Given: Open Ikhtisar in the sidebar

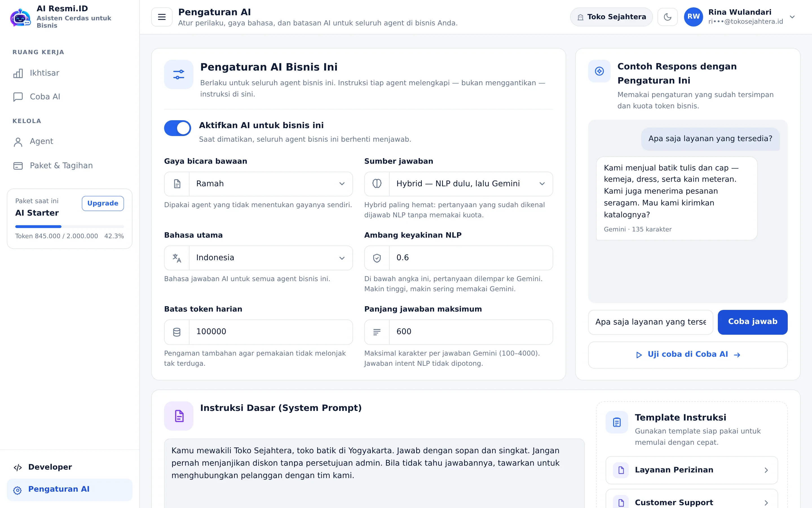Looking at the screenshot, I should coord(69,73).
